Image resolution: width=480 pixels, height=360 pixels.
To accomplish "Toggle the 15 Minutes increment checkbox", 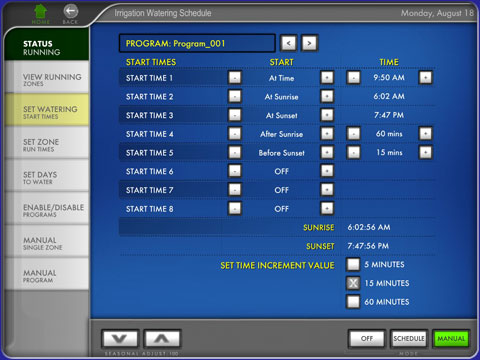I will (x=353, y=283).
